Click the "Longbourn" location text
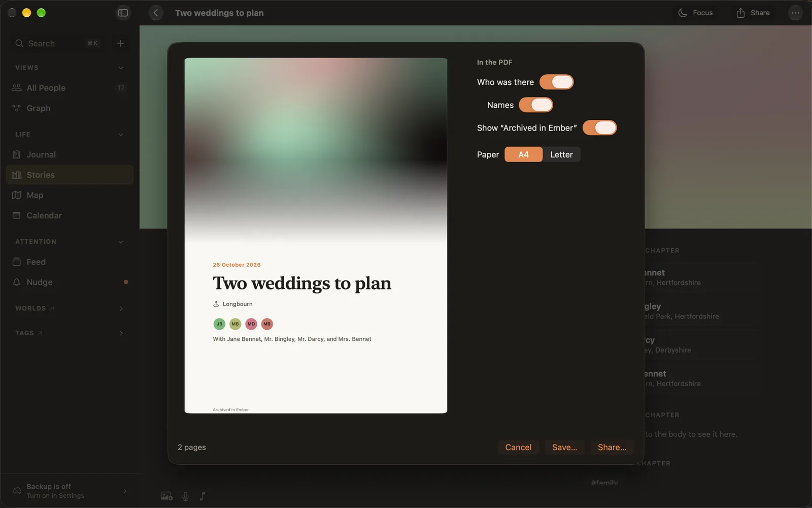Viewport: 812px width, 508px height. click(238, 304)
